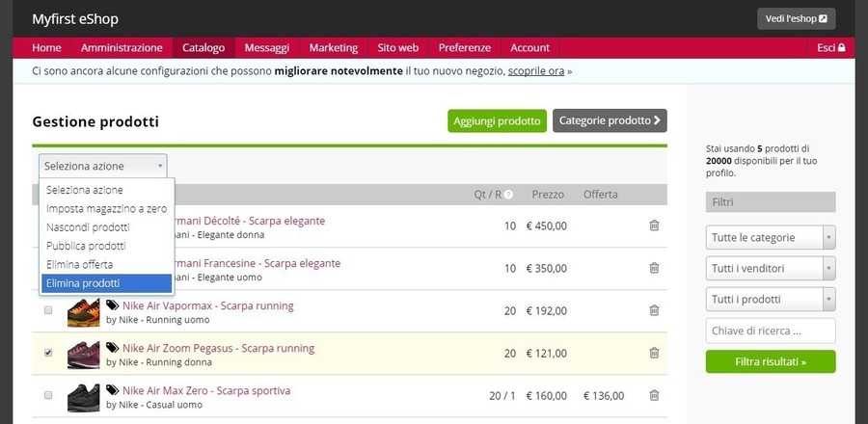
Task: Click the Esci lock icon
Action: pyautogui.click(x=841, y=47)
